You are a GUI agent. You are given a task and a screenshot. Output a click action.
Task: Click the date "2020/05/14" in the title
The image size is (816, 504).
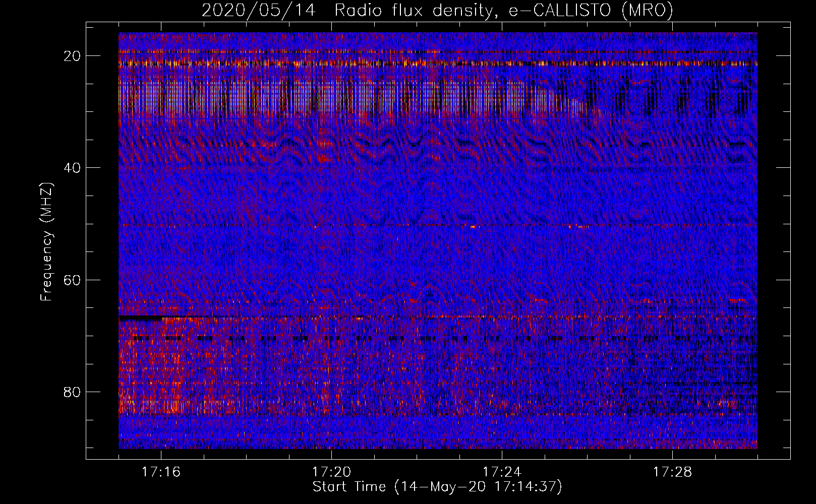point(259,10)
